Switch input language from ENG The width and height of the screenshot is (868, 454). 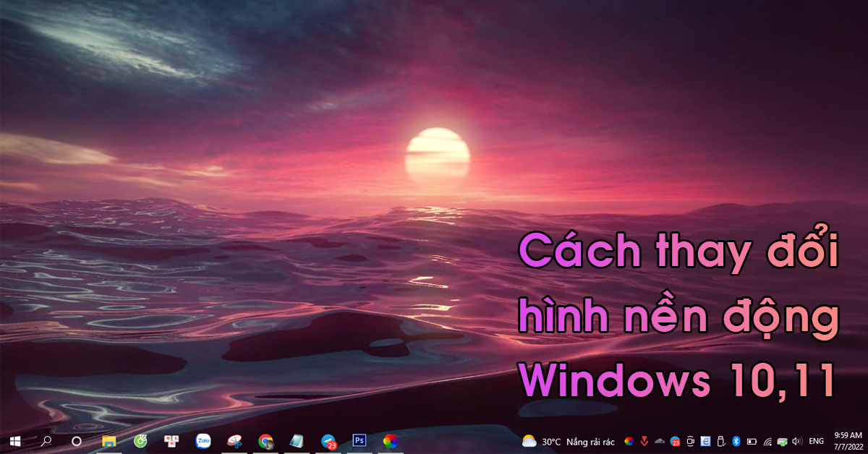pos(817,441)
